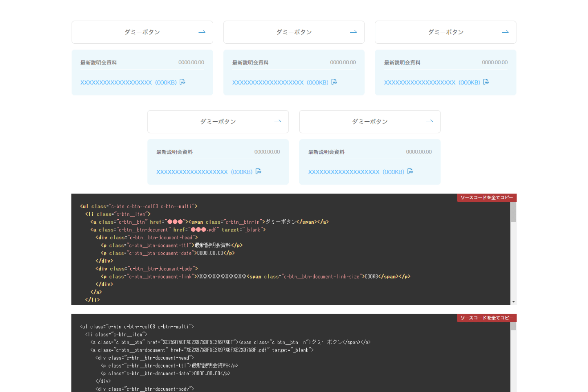The image size is (588, 392).
Task: Click the PDF icon in the lower-left document card
Action: [x=258, y=171]
